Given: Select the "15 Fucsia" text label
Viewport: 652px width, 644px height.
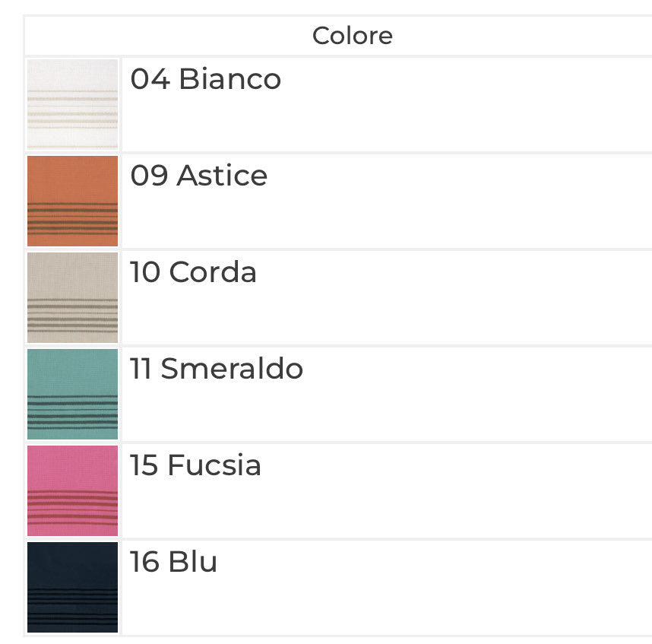Looking at the screenshot, I should pos(196,465).
